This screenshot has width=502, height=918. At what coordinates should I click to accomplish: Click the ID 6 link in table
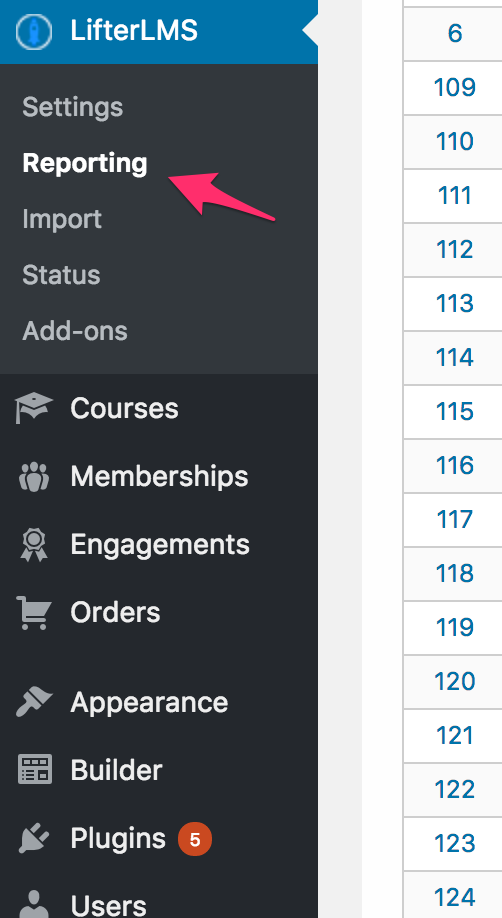click(455, 33)
